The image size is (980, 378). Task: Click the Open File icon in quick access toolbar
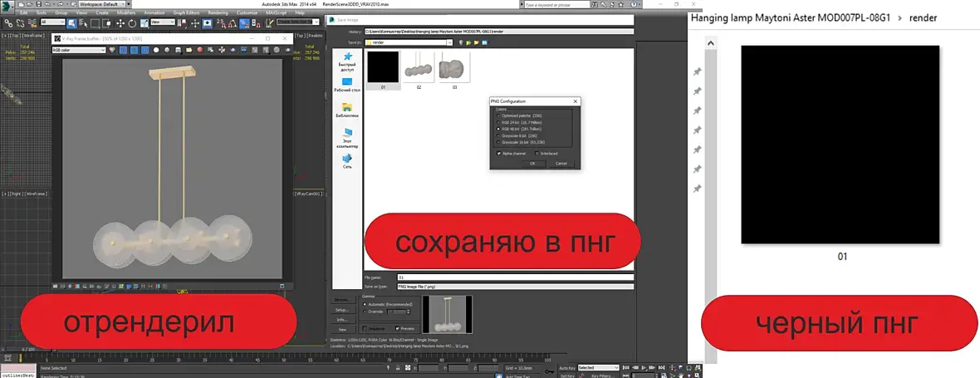click(x=29, y=4)
